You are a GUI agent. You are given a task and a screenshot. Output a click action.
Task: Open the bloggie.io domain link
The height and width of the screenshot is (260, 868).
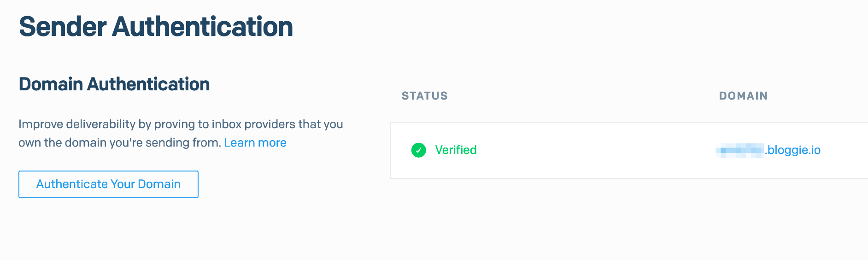[793, 150]
